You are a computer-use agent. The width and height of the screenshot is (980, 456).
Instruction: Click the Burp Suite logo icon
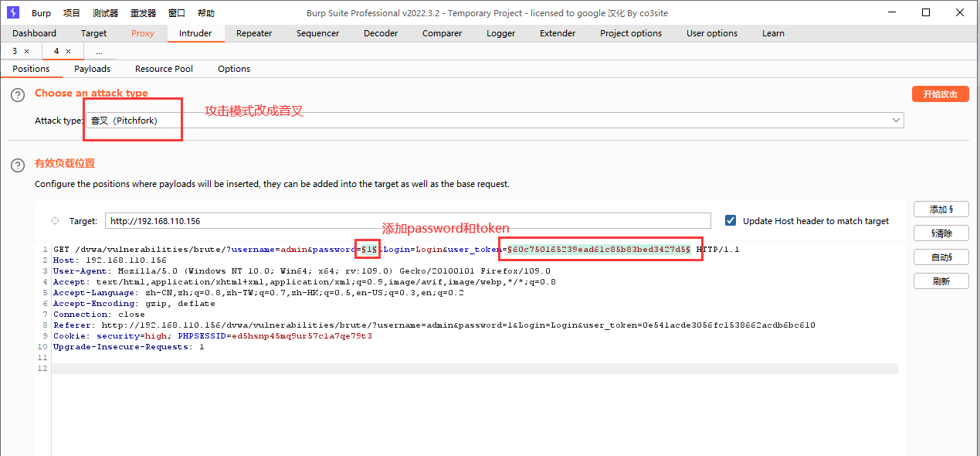tap(13, 12)
